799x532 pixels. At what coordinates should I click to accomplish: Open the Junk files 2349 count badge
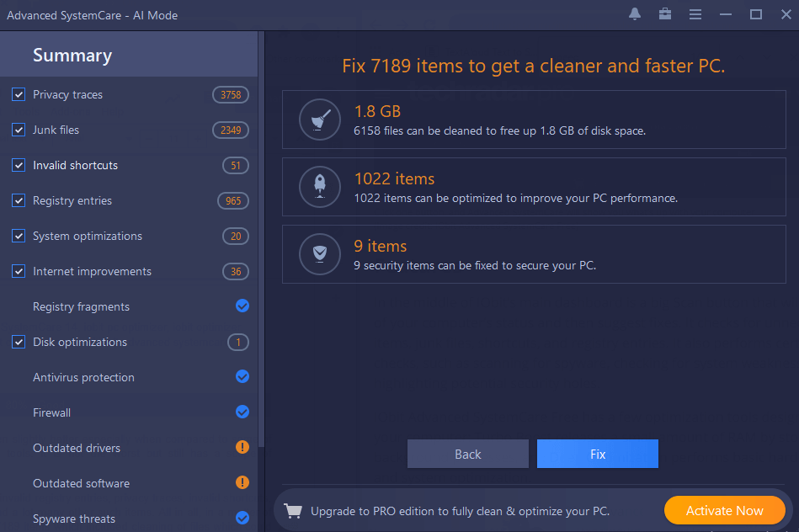coord(231,130)
